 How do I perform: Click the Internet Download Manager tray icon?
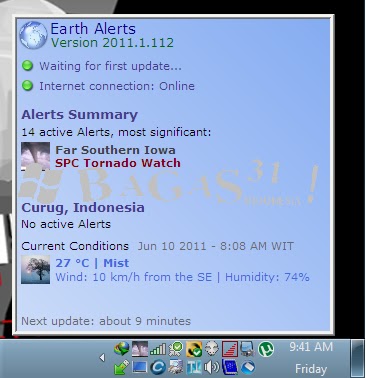coord(122,349)
